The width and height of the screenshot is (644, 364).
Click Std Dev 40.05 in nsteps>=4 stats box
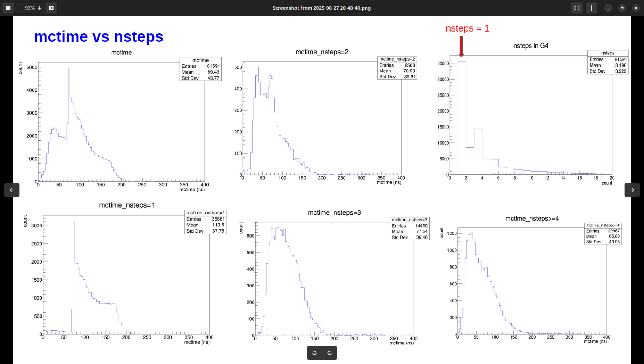click(603, 242)
